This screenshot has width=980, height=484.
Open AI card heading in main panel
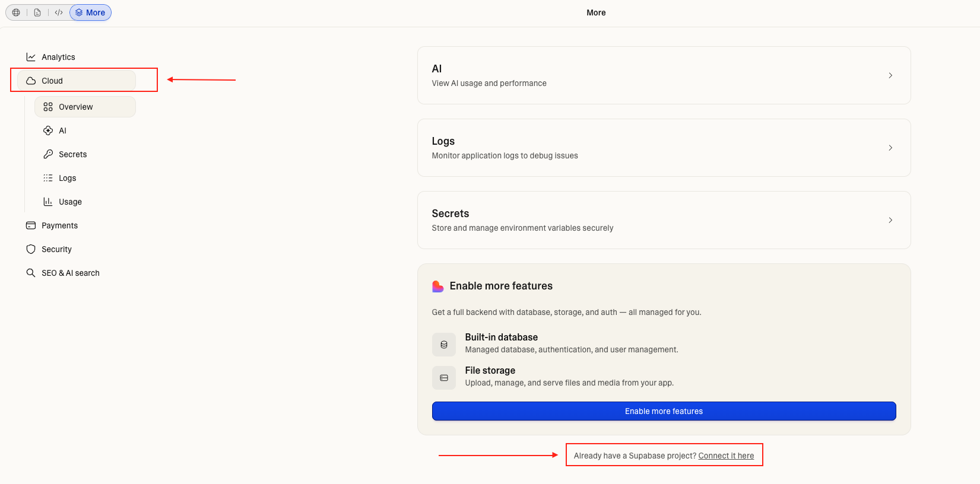(437, 69)
